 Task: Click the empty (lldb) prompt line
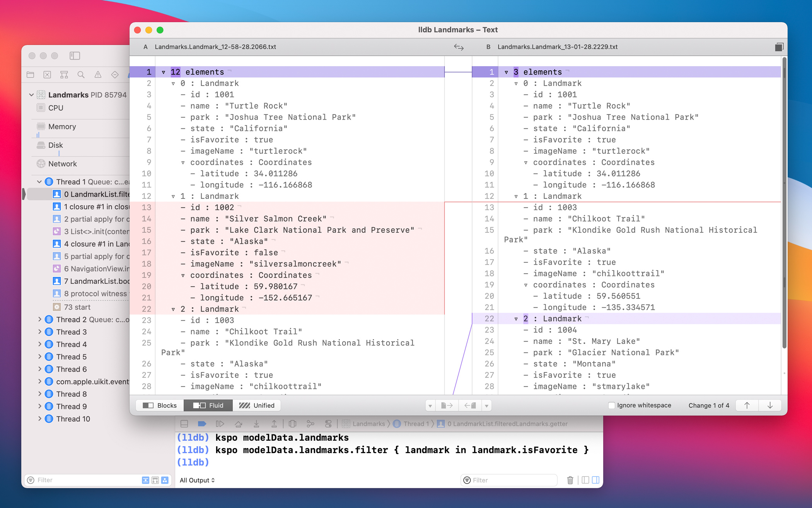click(193, 462)
